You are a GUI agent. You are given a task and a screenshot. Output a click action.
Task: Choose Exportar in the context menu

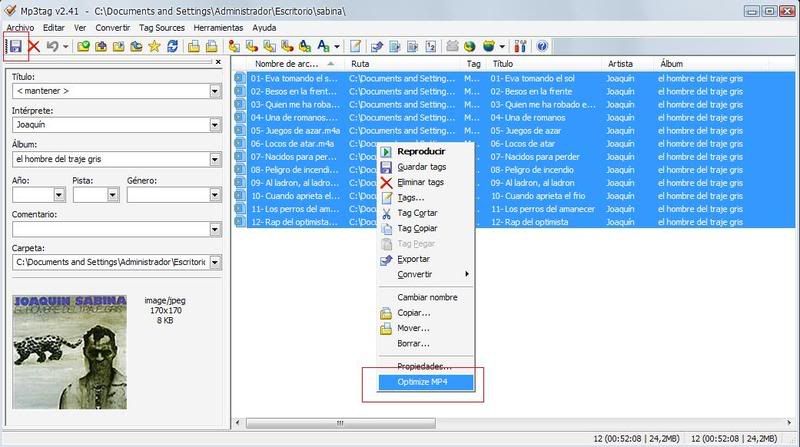point(426,259)
